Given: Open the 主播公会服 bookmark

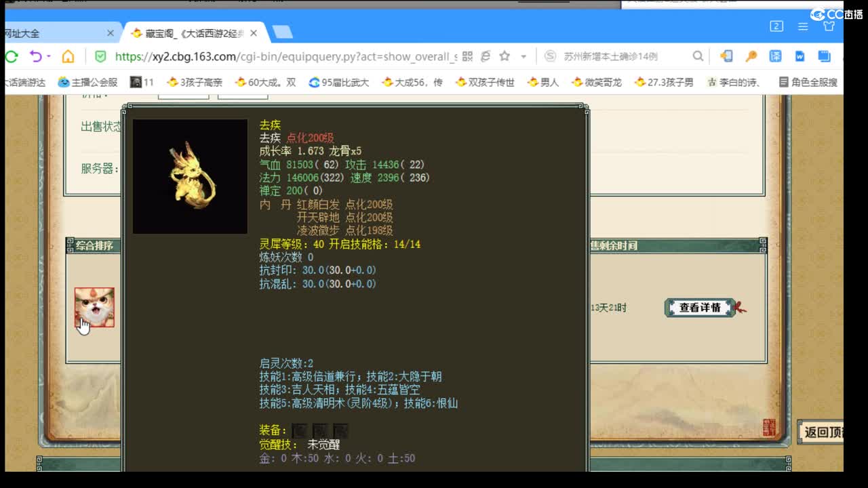Looking at the screenshot, I should 87,82.
